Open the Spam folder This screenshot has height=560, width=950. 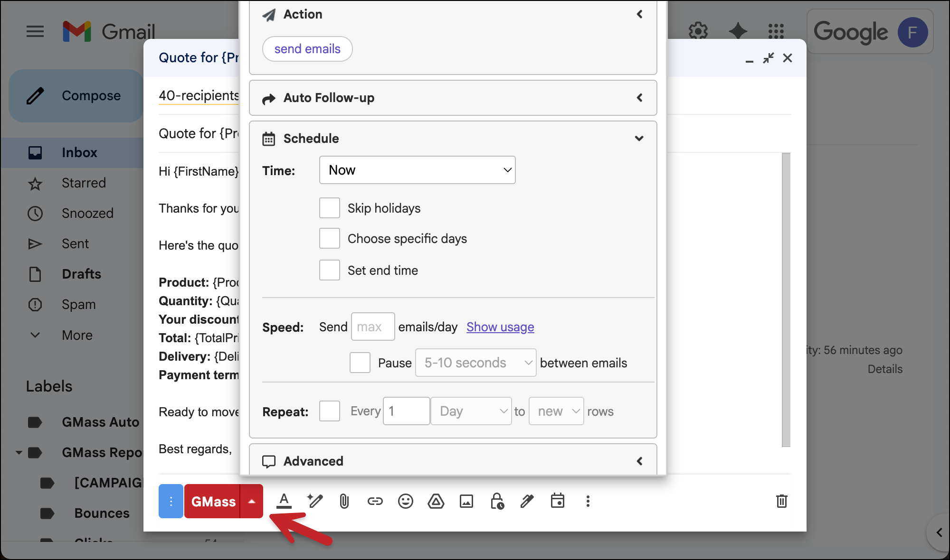78,304
